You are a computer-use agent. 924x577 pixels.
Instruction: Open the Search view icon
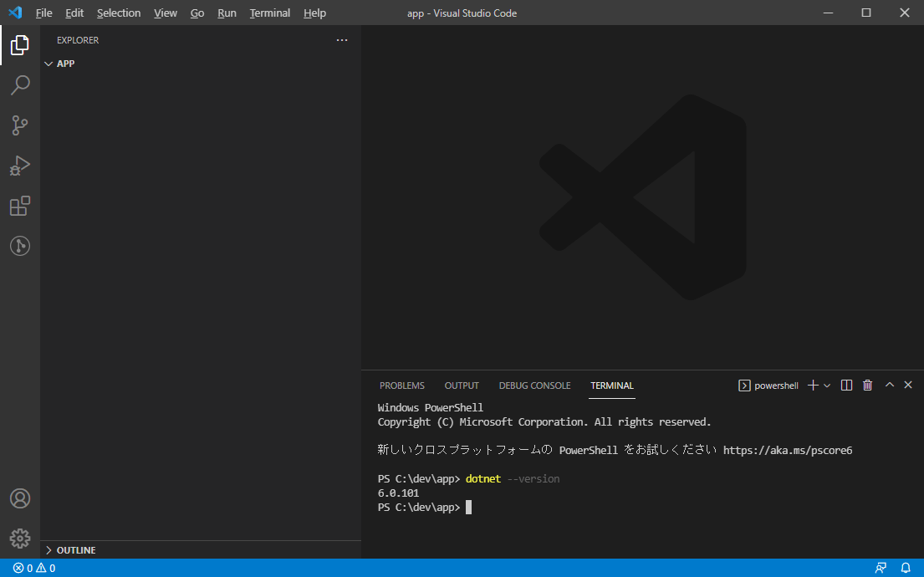pyautogui.click(x=20, y=84)
